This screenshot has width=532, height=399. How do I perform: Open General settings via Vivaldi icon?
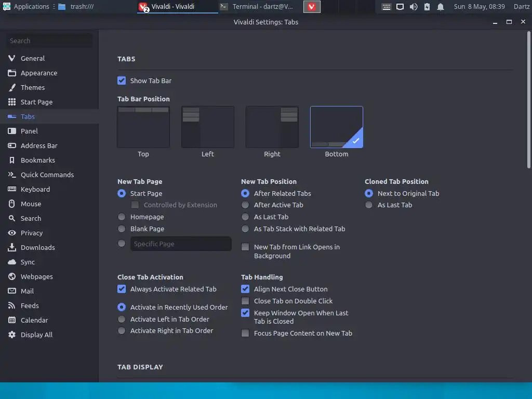click(x=12, y=58)
